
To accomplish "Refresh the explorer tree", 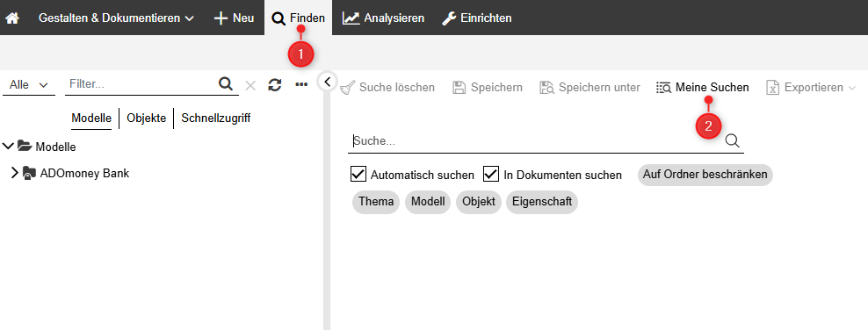I will (275, 84).
